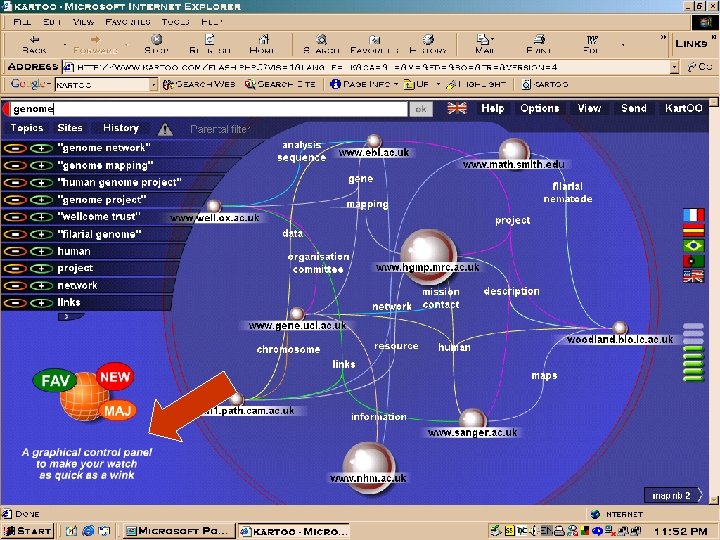Open KartOO Help link
Viewport: 720px width, 540px height.
coord(492,108)
